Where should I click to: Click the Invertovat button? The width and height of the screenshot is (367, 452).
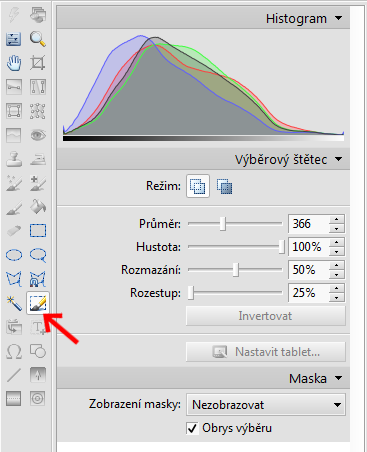[x=266, y=316]
